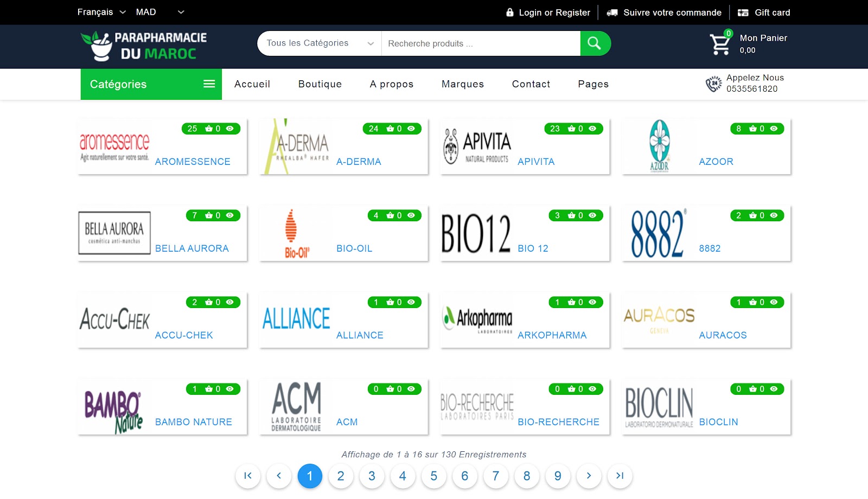Click the eye icon on Bio-Oil card

[411, 215]
